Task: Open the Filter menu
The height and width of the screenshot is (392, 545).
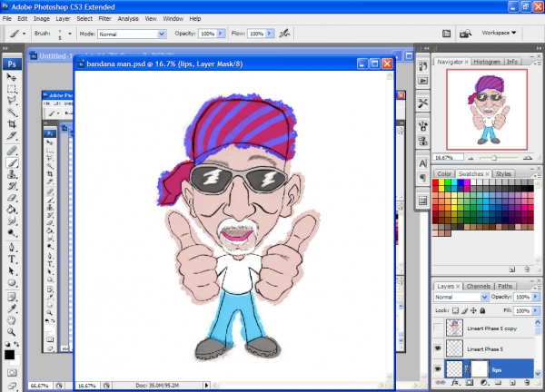Action: 104,19
